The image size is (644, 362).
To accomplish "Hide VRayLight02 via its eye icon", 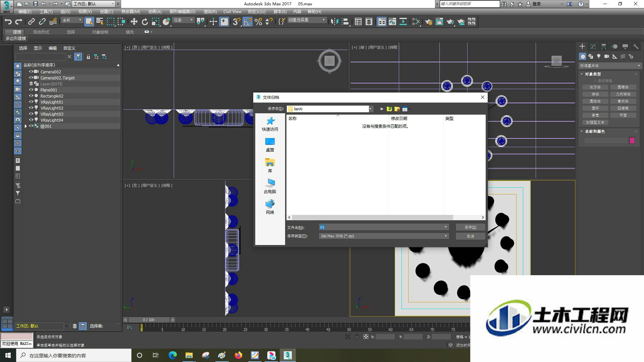I will [x=31, y=108].
